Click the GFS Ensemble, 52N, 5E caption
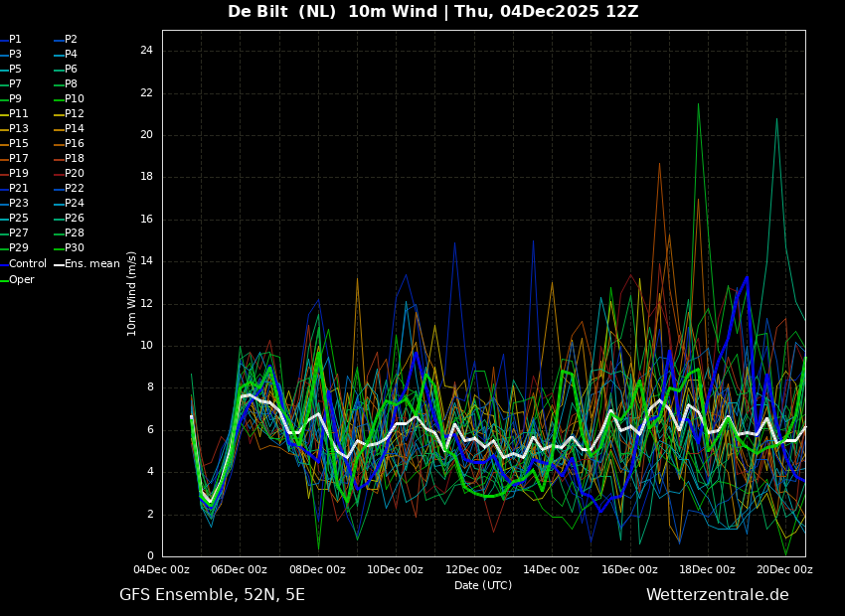845x616 pixels. tap(212, 595)
